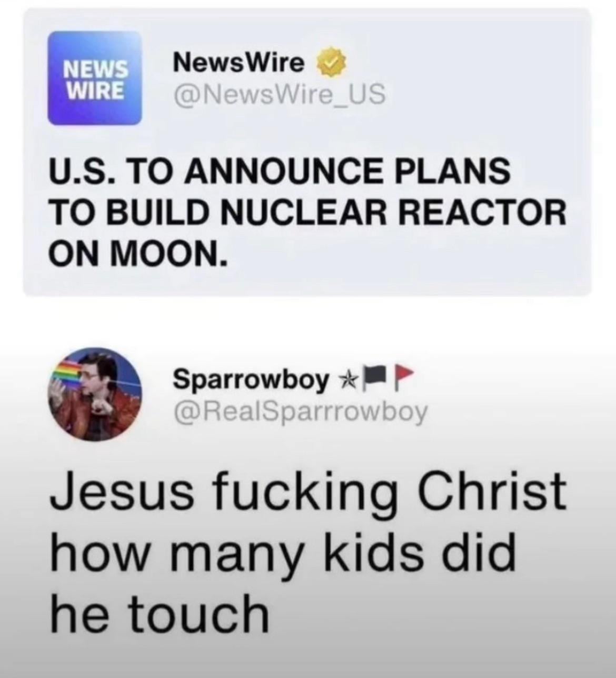Open Sparrowboy's circular profile picture

pos(99,394)
